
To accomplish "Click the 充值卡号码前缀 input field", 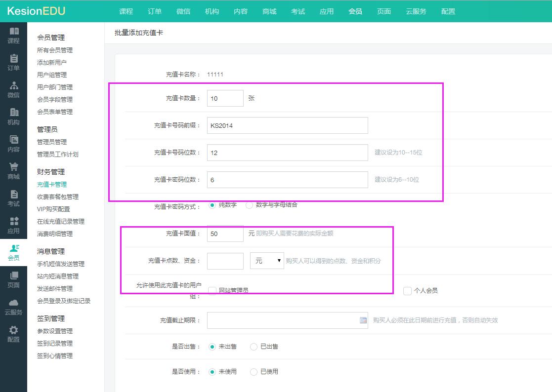I will (287, 125).
